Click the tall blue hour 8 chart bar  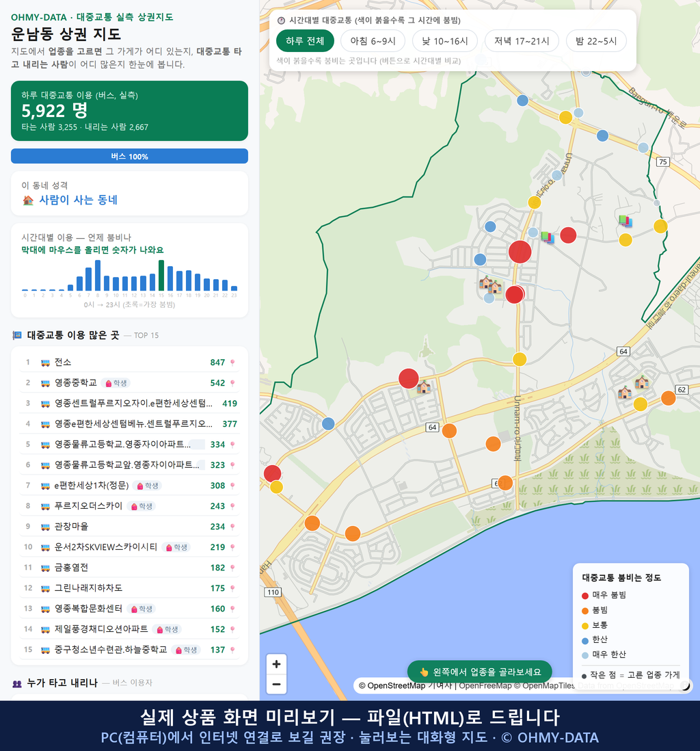click(x=98, y=276)
